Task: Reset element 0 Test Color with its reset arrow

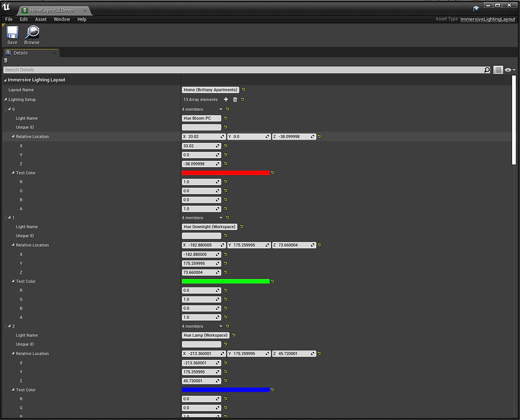Action: pyautogui.click(x=272, y=172)
